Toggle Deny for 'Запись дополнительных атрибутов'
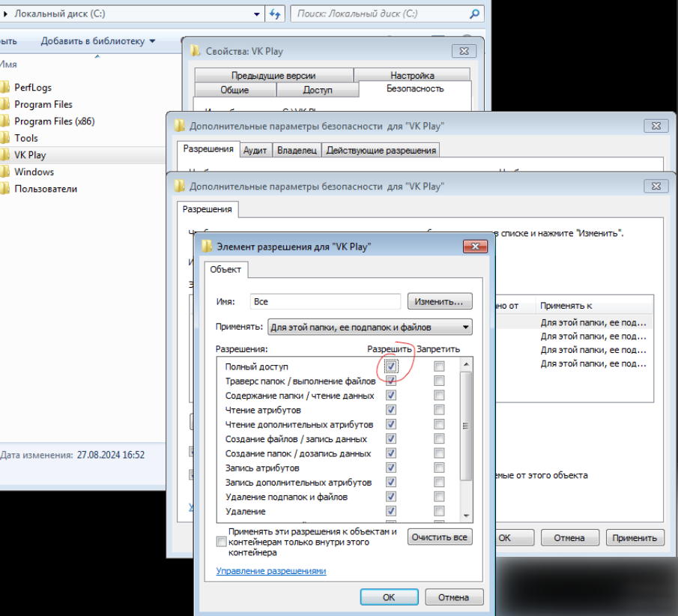 (439, 482)
